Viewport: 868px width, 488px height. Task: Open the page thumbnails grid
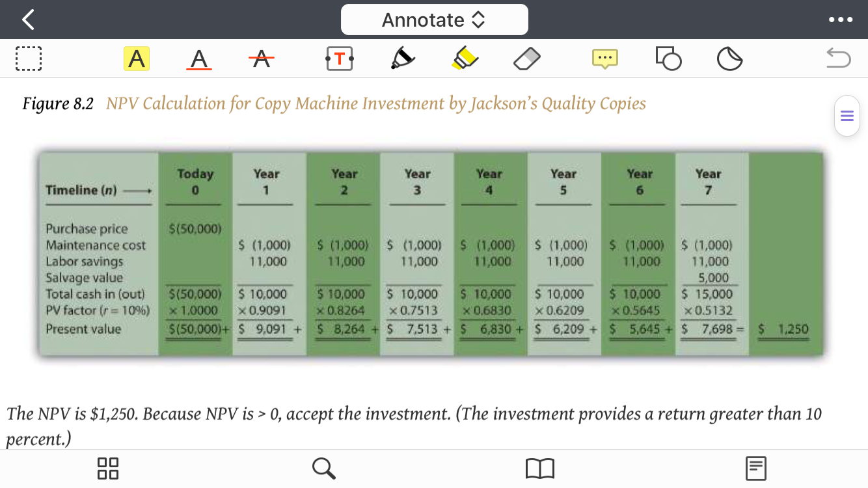108,468
